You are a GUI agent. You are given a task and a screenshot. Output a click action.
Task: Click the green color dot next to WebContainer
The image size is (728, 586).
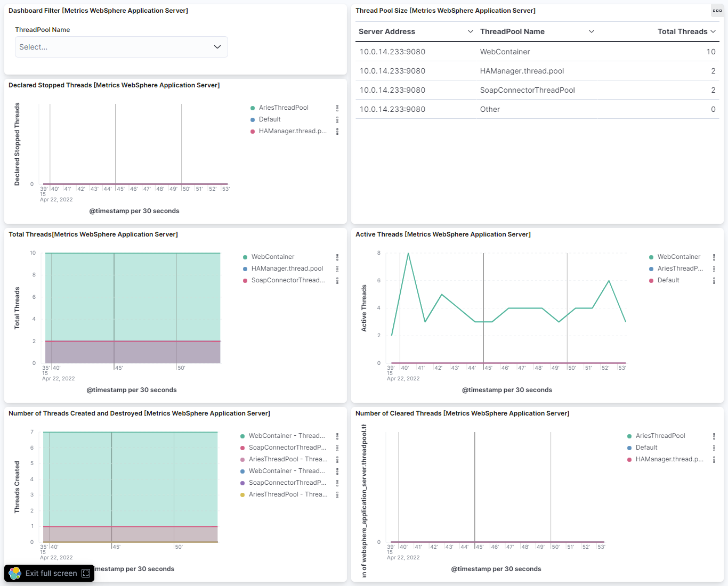(245, 257)
